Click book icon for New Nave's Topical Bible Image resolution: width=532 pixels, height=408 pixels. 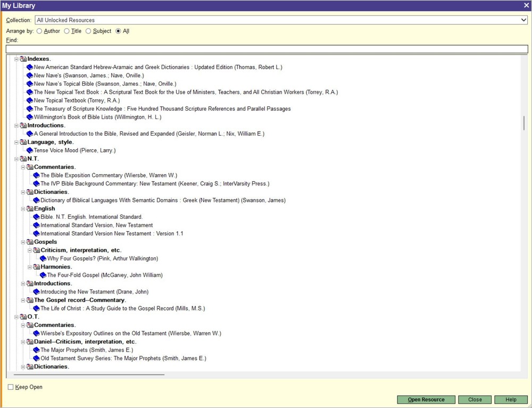pyautogui.click(x=30, y=84)
